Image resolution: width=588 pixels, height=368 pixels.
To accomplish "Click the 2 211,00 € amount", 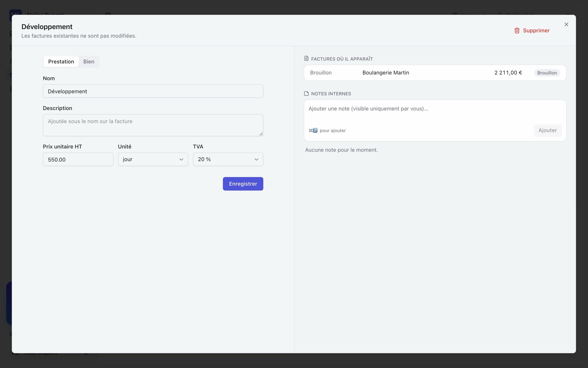I will (x=508, y=73).
